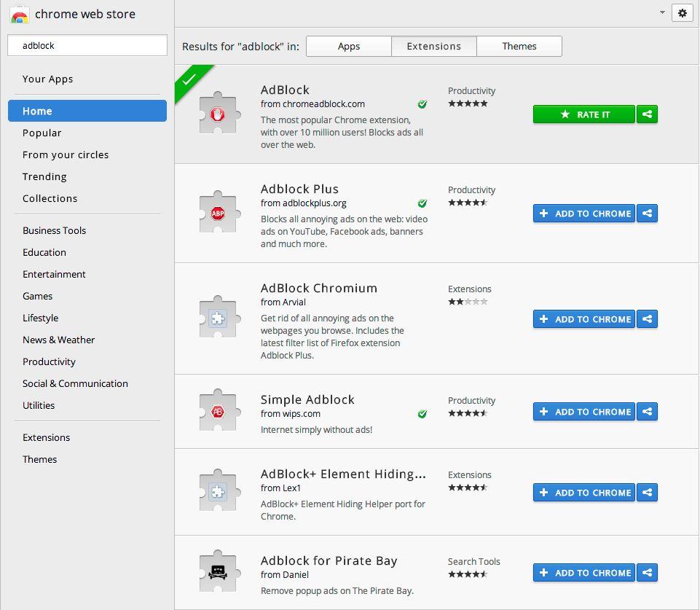Open Themes in the sidebar

click(x=40, y=460)
